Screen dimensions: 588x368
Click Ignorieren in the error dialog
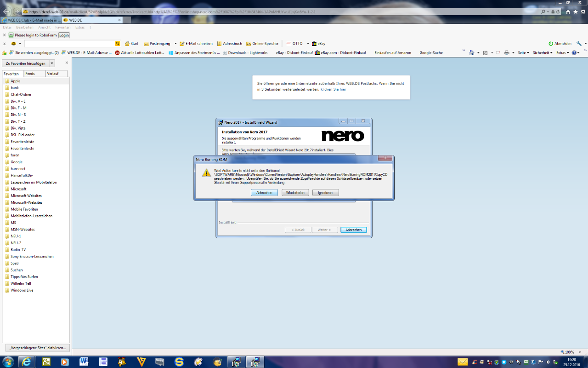325,193
